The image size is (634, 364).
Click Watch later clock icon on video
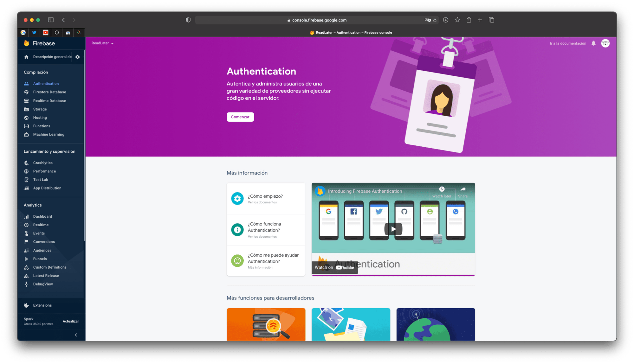442,189
